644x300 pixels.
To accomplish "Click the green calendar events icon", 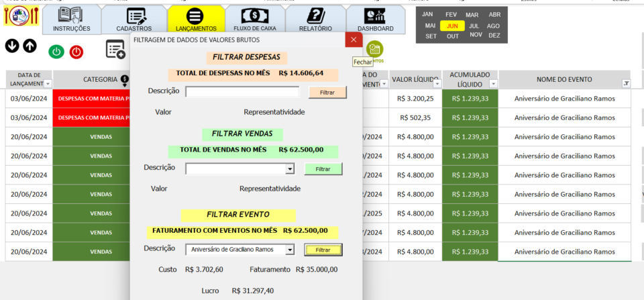I will [x=374, y=48].
